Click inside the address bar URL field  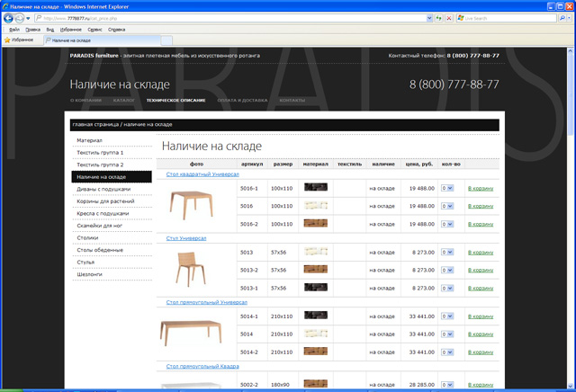[230, 18]
